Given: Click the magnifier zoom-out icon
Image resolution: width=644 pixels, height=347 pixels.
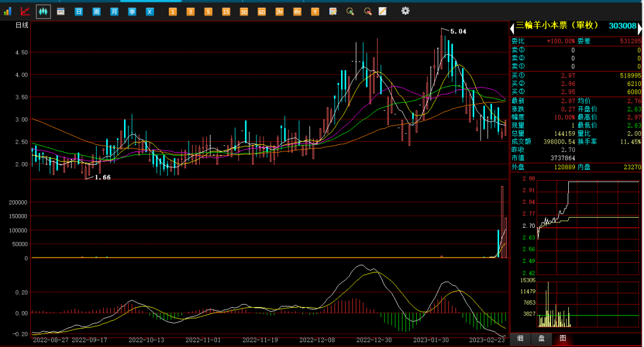Looking at the screenshot, I should coord(367,11).
